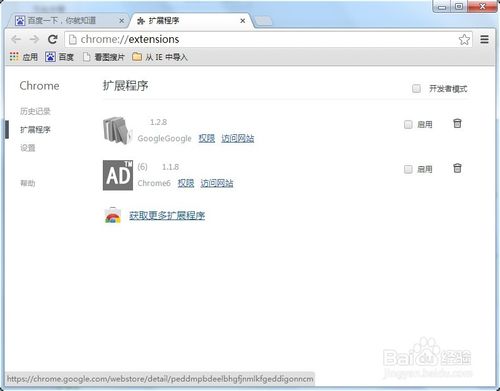Delete the AD extension version 1.1.8 via trash
The height and width of the screenshot is (391, 500).
(x=457, y=168)
